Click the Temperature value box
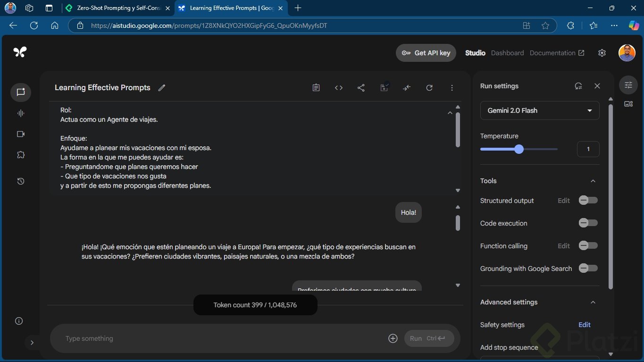The height and width of the screenshot is (362, 644). [x=588, y=149]
